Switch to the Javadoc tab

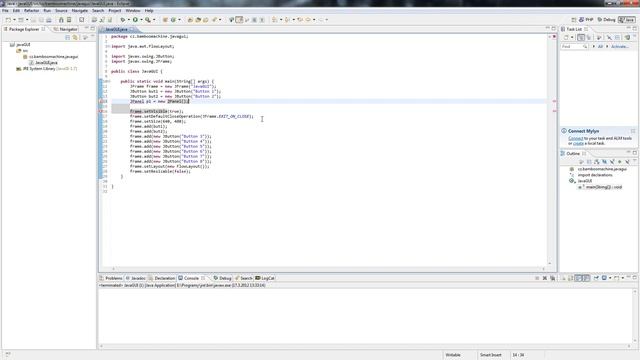click(136, 278)
